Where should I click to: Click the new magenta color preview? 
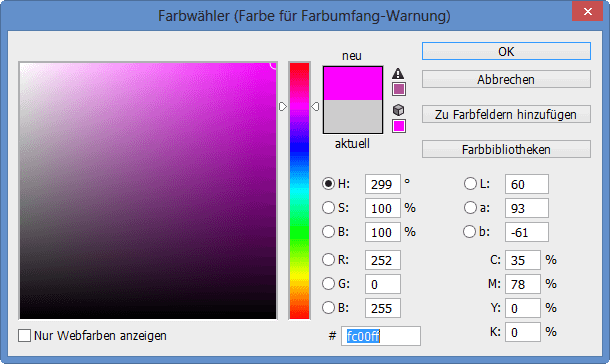tap(353, 83)
